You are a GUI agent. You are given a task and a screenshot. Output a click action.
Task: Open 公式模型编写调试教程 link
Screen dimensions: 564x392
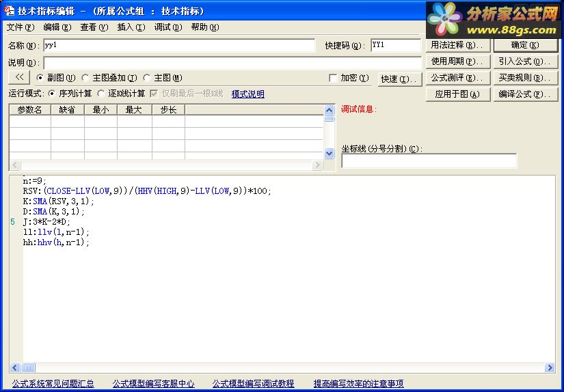253,384
